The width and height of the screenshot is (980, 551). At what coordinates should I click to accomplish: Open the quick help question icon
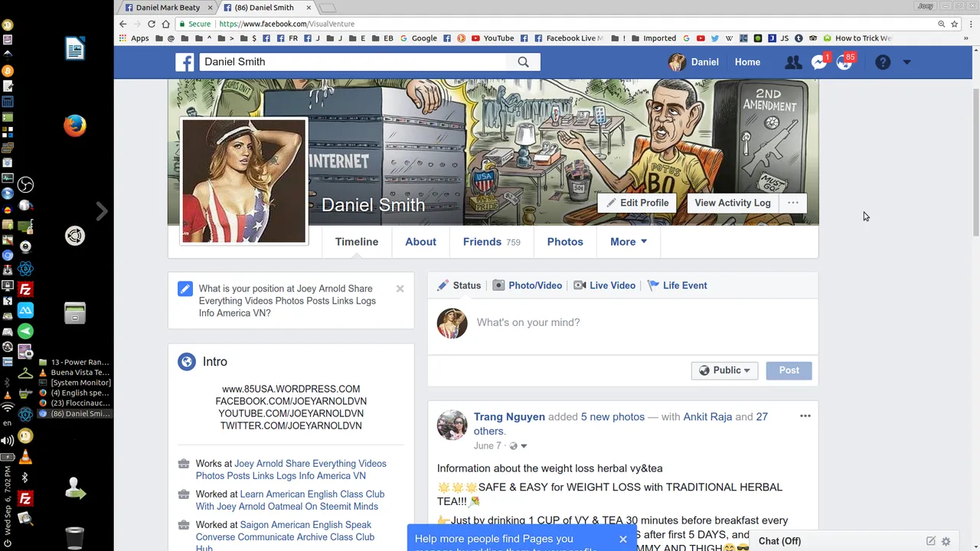click(883, 62)
